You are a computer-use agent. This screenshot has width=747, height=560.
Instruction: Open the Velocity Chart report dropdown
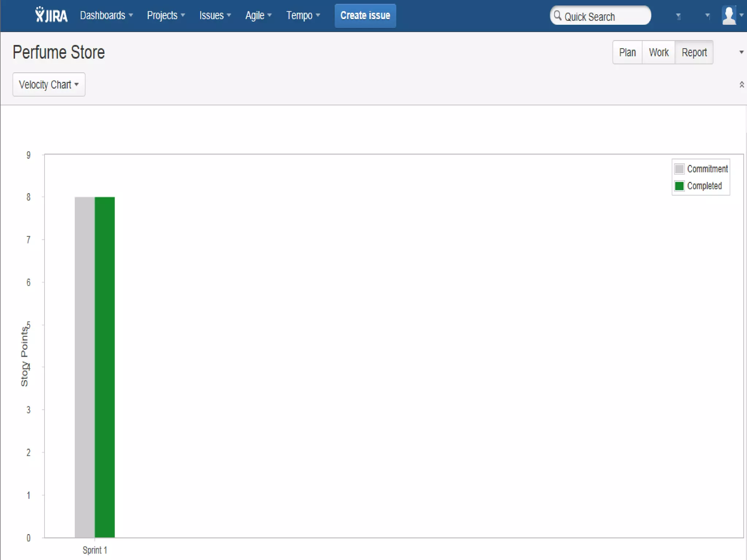click(49, 85)
